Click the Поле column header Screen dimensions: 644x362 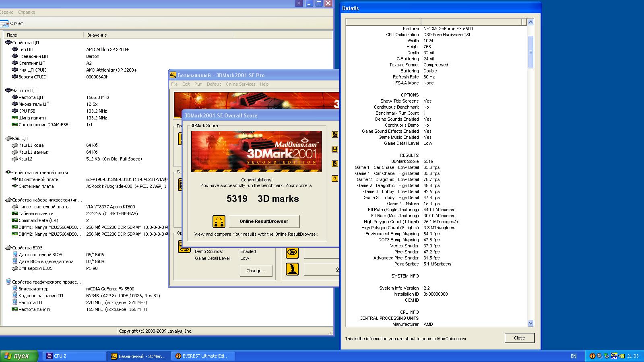tap(12, 35)
